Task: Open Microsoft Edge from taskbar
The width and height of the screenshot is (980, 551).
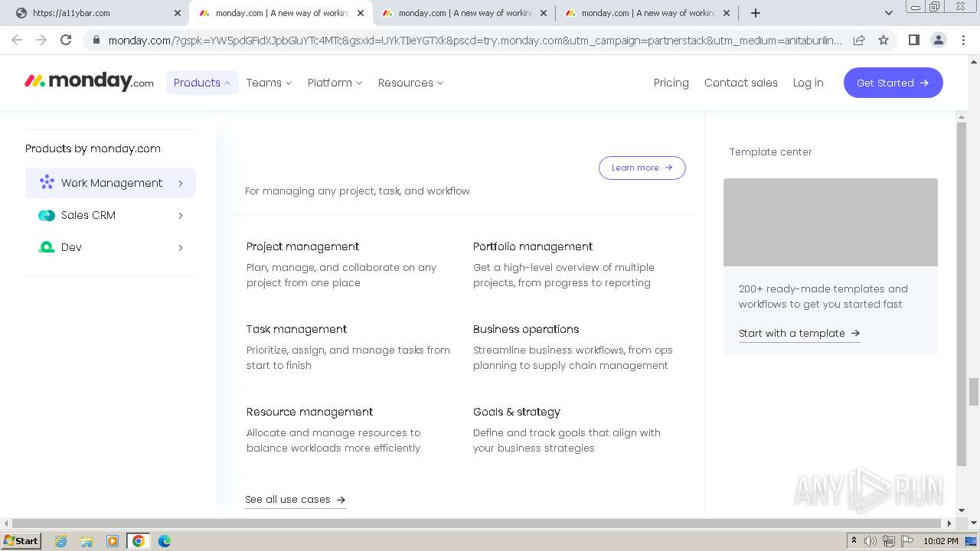Action: (165, 541)
